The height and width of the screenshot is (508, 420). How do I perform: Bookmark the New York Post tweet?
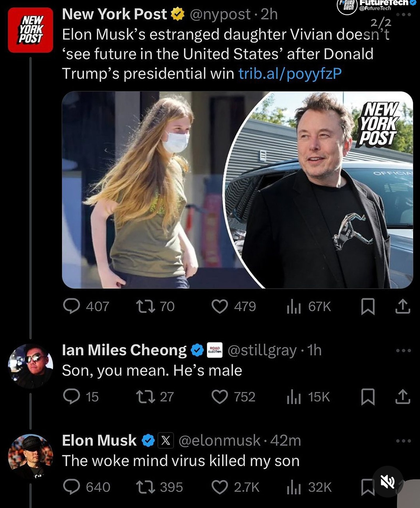point(368,307)
